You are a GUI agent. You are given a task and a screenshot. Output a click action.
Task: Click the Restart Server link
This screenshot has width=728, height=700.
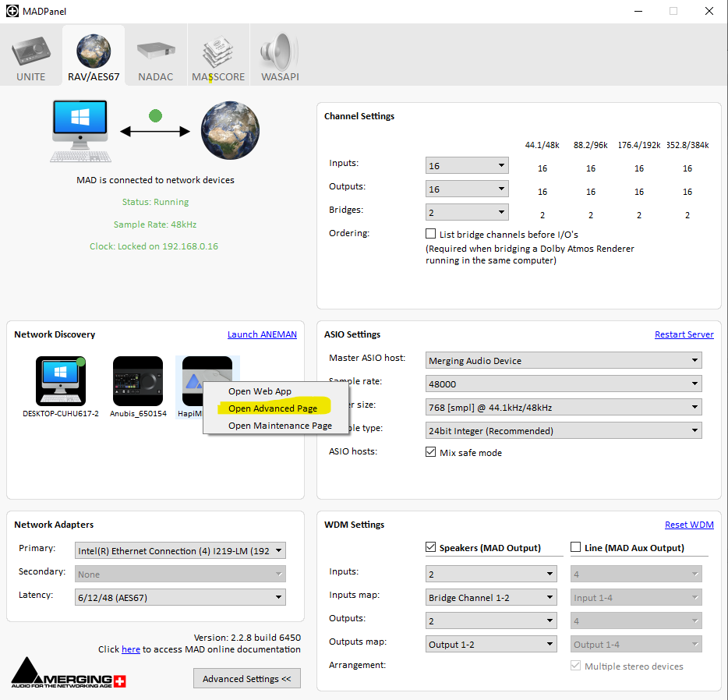pyautogui.click(x=684, y=334)
